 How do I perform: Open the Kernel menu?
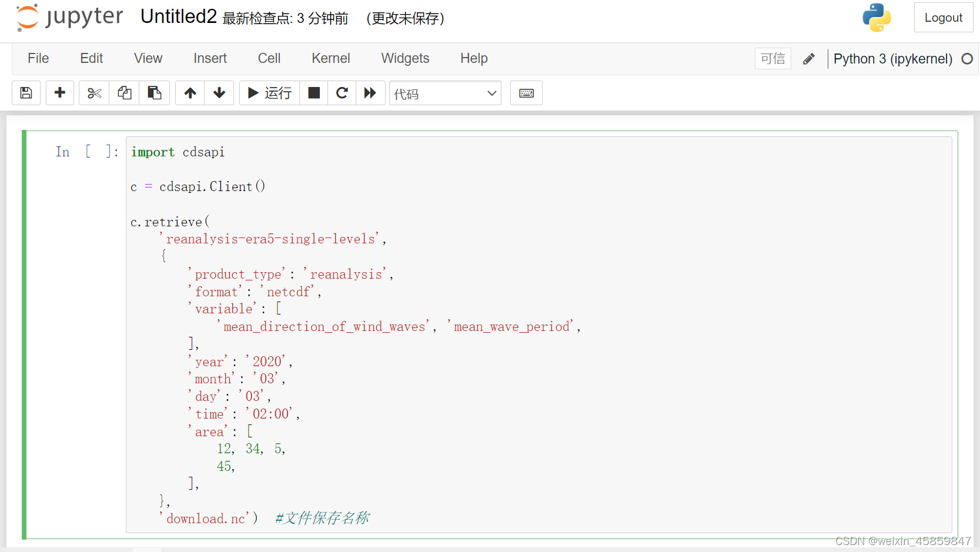coord(330,58)
